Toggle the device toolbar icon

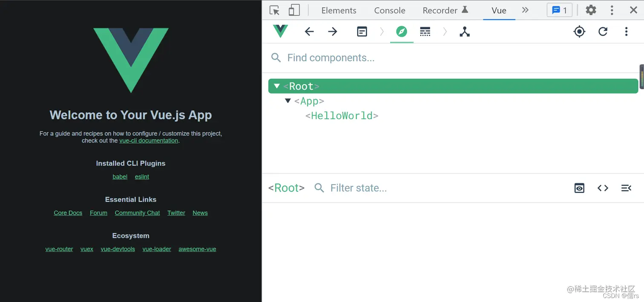pyautogui.click(x=294, y=10)
